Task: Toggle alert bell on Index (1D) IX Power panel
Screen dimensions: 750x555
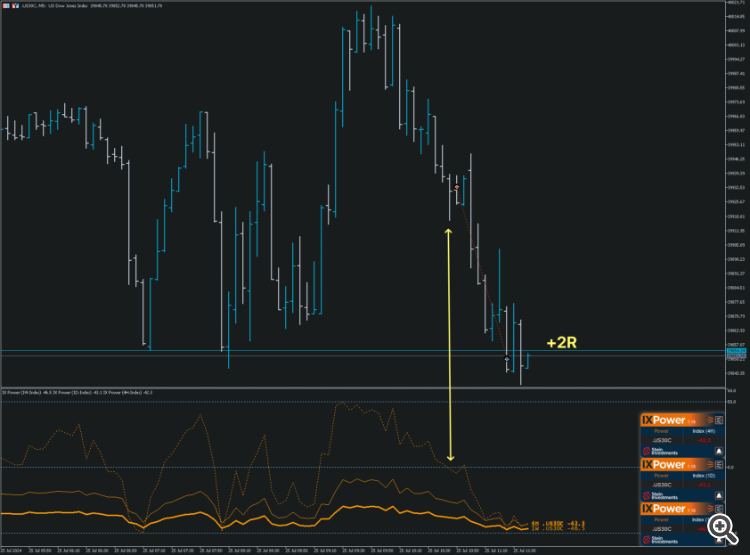Action: [718, 496]
